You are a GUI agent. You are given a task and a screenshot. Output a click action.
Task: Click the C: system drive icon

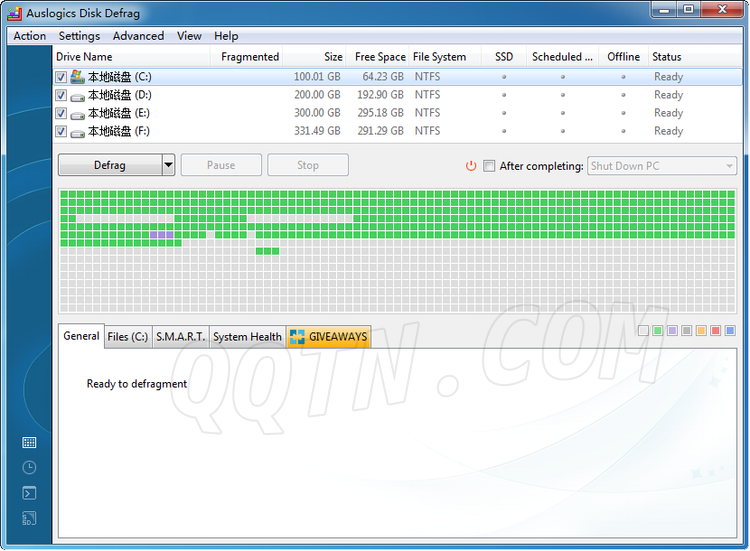coord(77,77)
